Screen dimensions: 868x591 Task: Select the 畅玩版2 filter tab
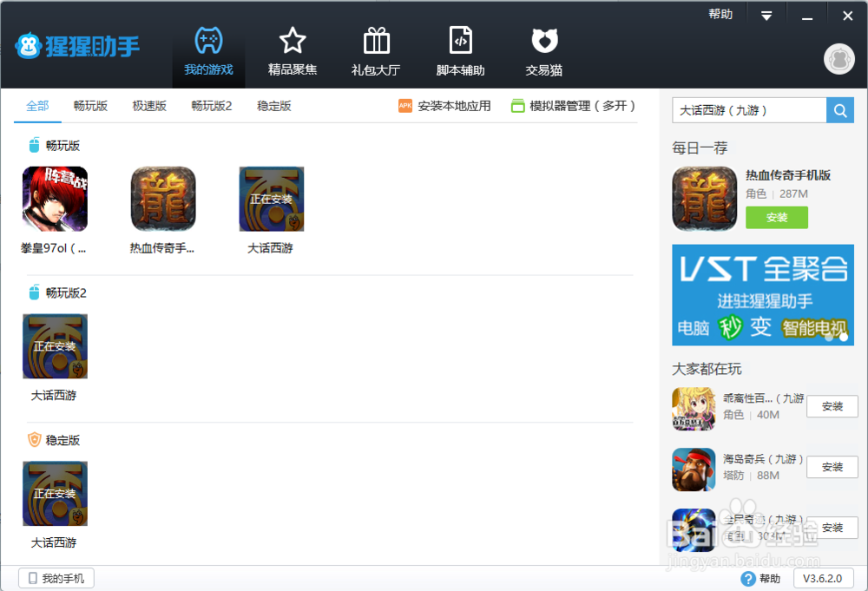(212, 106)
